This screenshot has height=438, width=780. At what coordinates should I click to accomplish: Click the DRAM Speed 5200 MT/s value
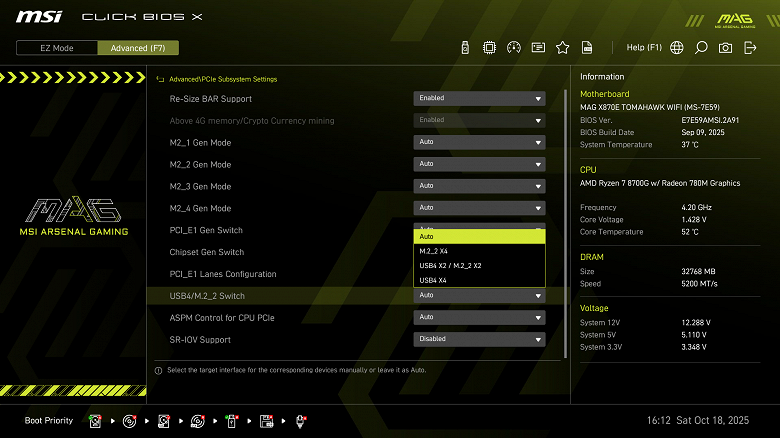tap(699, 284)
